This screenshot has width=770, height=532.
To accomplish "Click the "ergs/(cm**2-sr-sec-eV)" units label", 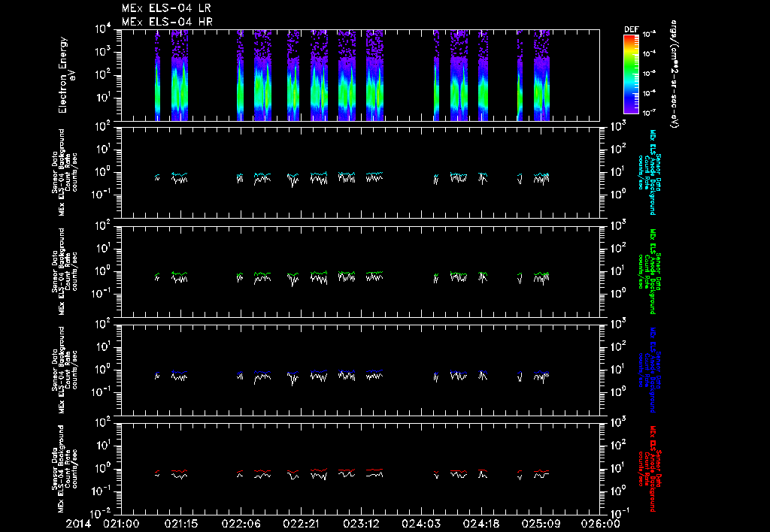I will pyautogui.click(x=675, y=74).
